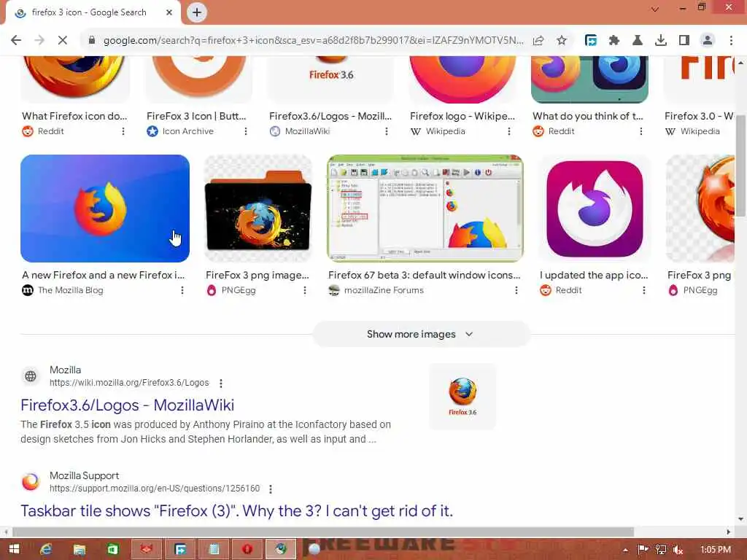Select the firefox 3 icon Google Search tab

point(88,12)
